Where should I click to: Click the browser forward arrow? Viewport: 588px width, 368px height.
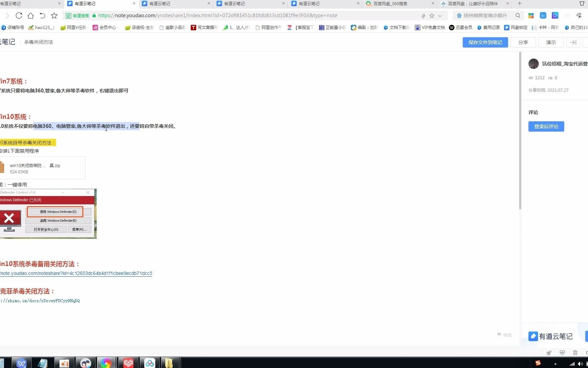[7, 16]
